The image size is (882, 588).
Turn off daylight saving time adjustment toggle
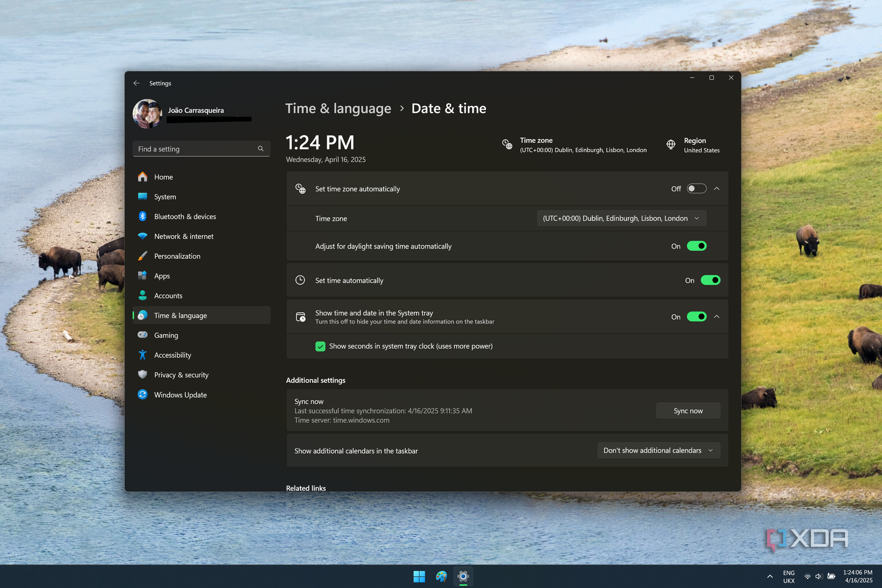click(x=697, y=246)
